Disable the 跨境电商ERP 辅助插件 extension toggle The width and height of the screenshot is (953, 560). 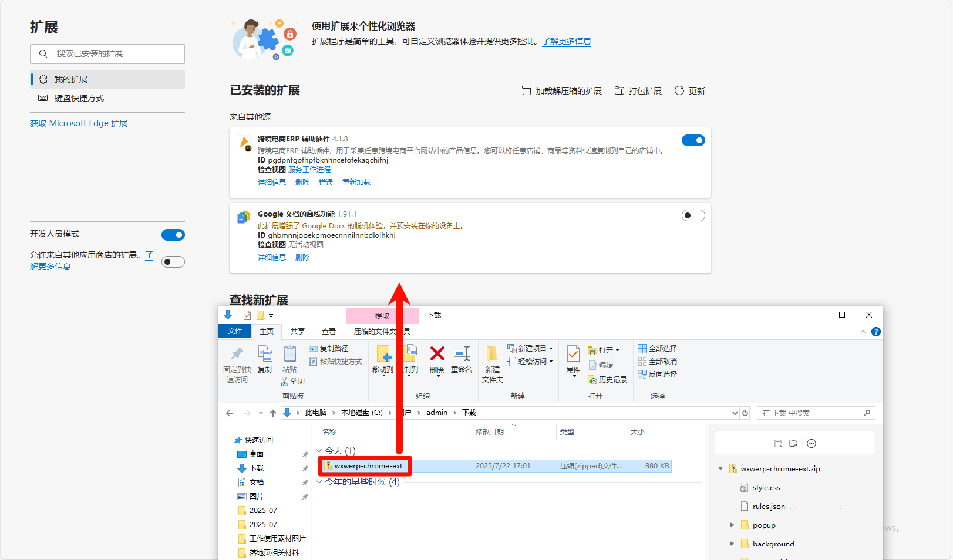click(x=693, y=140)
